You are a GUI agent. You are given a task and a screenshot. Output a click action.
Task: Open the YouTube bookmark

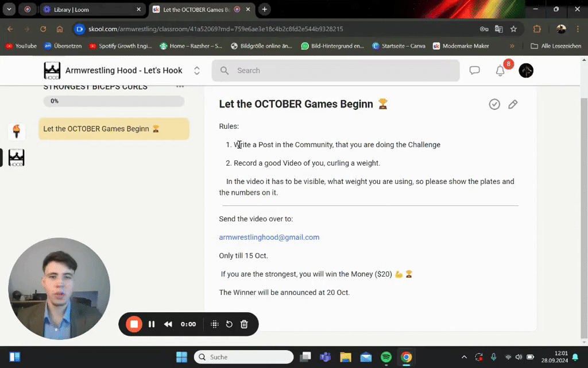pyautogui.click(x=21, y=46)
